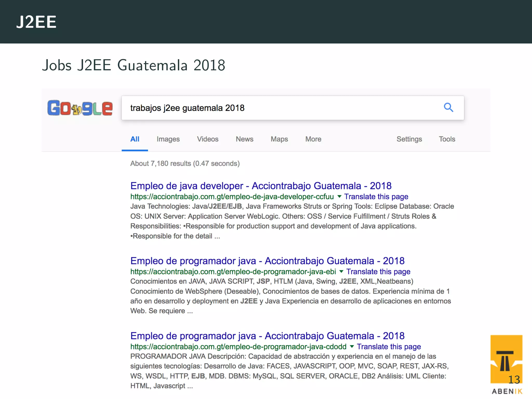
Task: Switch to the Images tab
Action: click(x=168, y=139)
